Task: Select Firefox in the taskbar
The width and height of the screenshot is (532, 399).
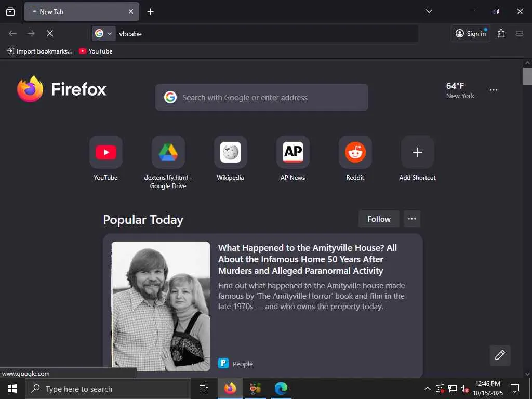Action: [x=230, y=389]
